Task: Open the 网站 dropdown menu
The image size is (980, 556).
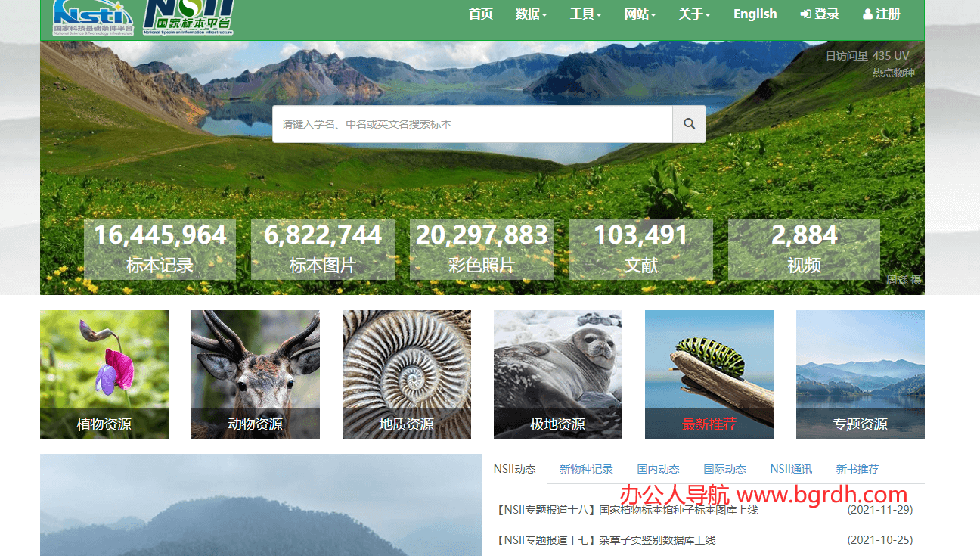Action: tap(640, 14)
